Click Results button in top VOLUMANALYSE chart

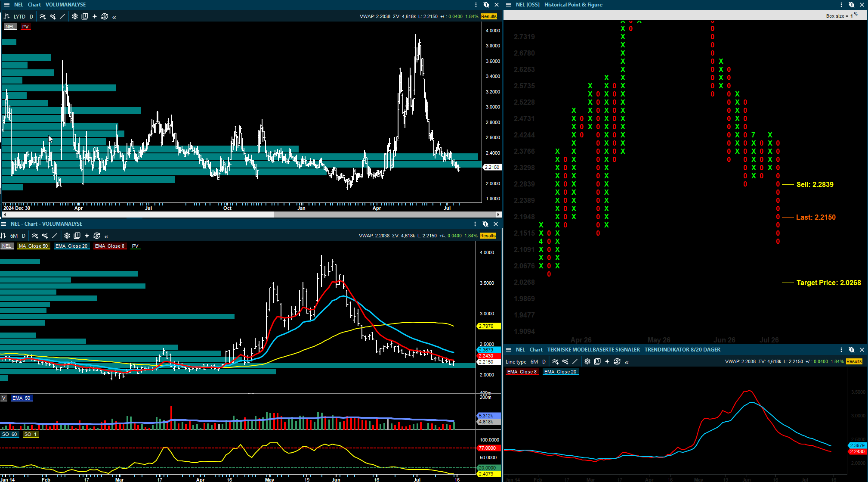click(489, 16)
